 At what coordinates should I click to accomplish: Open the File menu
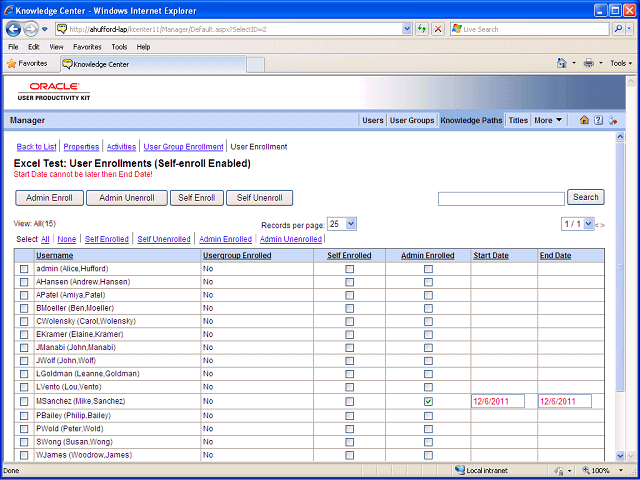click(x=13, y=47)
